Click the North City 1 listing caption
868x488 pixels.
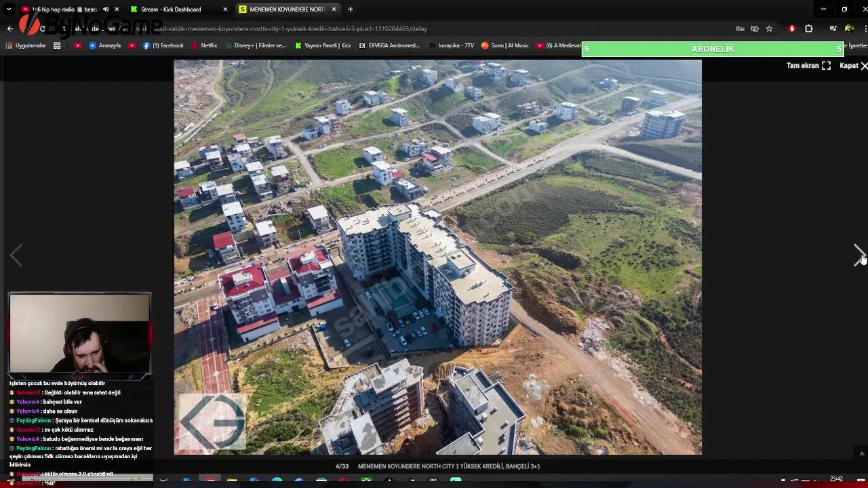coord(449,466)
